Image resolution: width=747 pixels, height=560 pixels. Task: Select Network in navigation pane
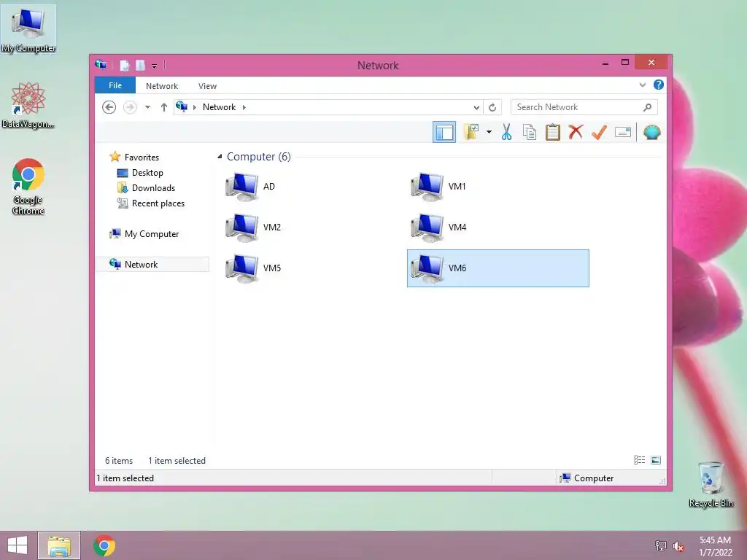152,264
